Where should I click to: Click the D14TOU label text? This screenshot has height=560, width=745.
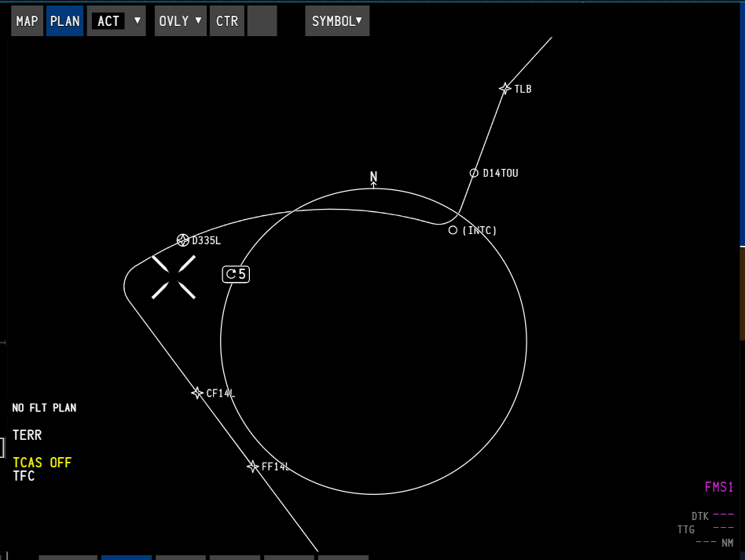point(501,173)
